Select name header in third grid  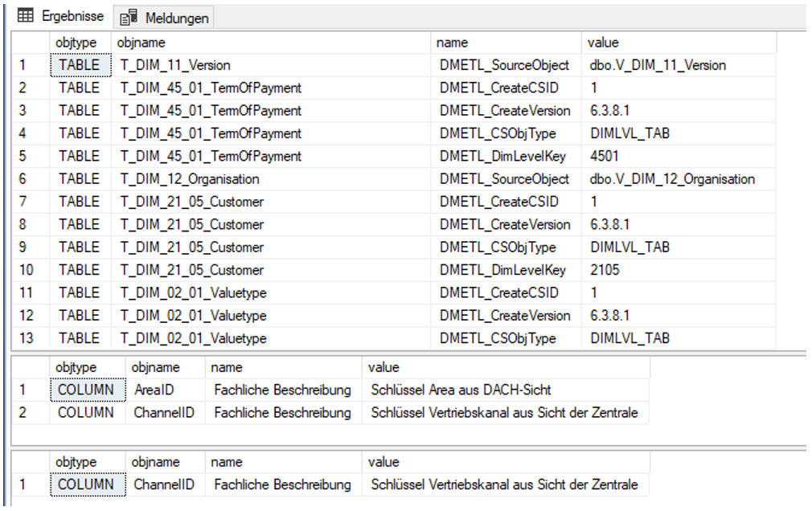click(283, 462)
